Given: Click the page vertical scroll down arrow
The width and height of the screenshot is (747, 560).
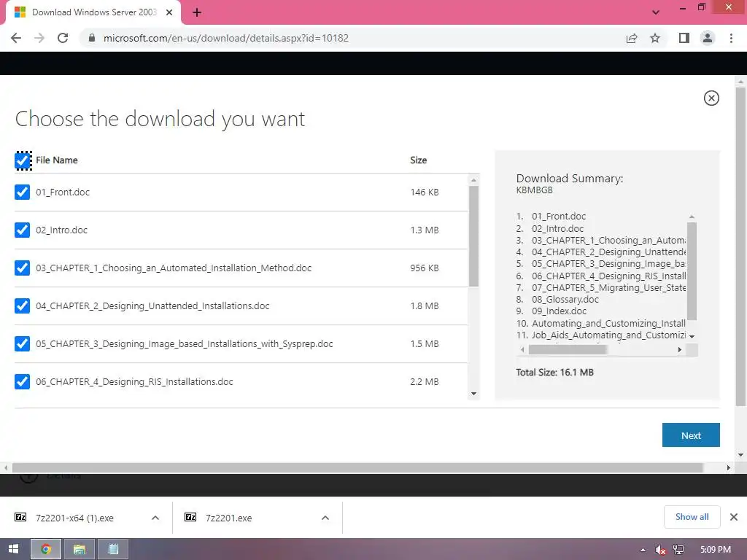Looking at the screenshot, I should pyautogui.click(x=741, y=455).
